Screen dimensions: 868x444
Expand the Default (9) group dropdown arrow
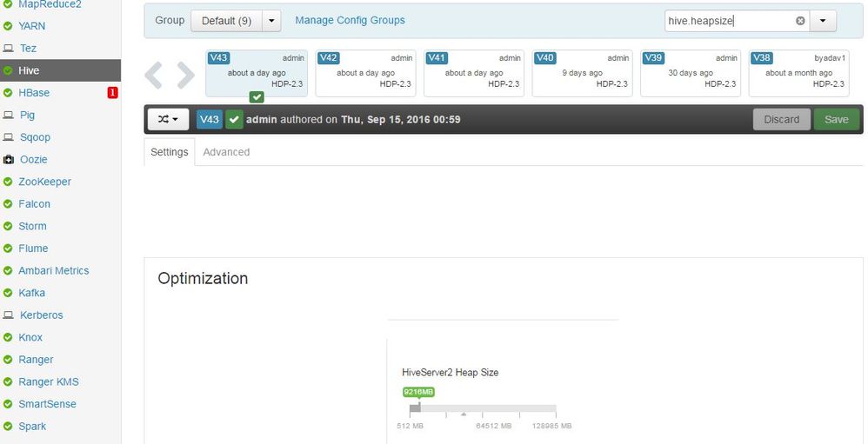271,21
